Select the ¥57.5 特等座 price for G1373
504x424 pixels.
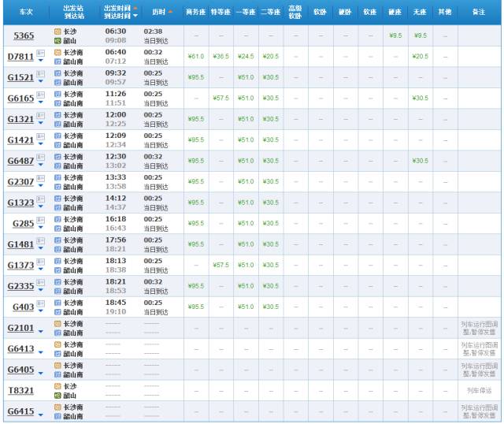point(220,265)
